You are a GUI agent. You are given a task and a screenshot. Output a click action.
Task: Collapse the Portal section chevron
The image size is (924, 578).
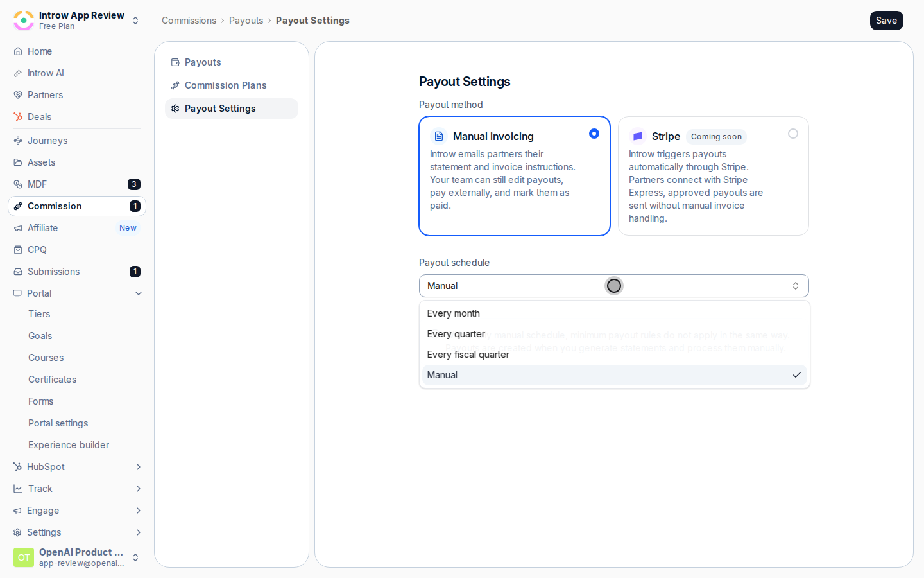coord(139,293)
